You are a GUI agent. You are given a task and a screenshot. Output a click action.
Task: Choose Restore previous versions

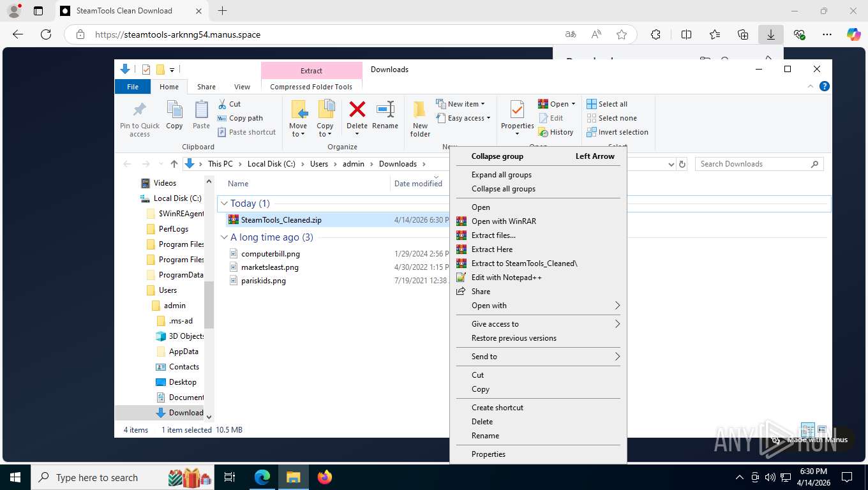(538, 338)
